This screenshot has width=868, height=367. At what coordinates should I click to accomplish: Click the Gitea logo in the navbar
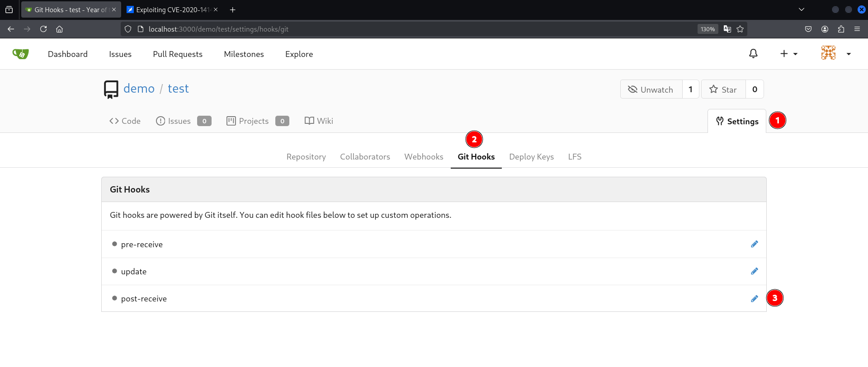21,54
